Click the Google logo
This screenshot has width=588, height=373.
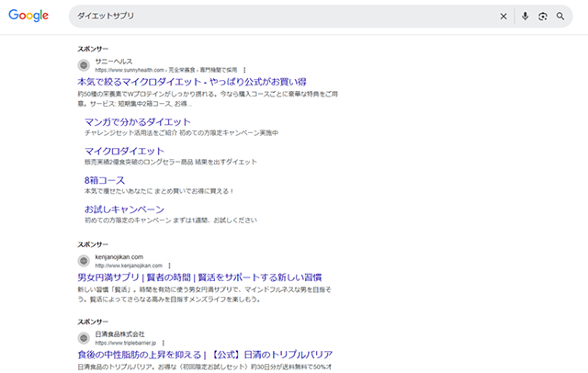pyautogui.click(x=28, y=16)
